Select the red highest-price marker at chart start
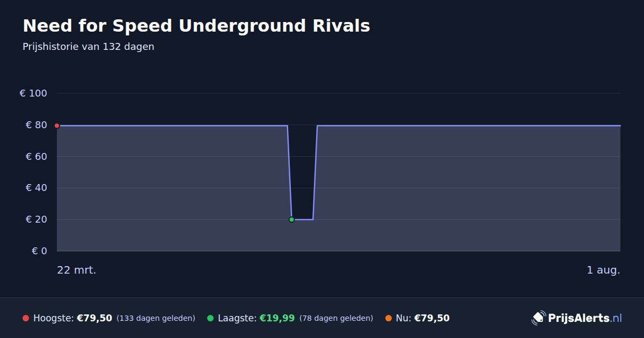Screen dimensions: 644x338 [57, 126]
